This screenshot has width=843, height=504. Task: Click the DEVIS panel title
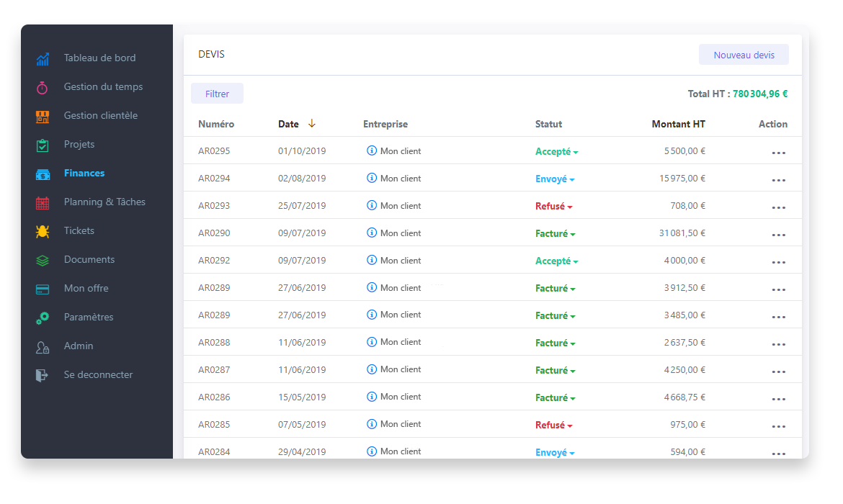211,54
